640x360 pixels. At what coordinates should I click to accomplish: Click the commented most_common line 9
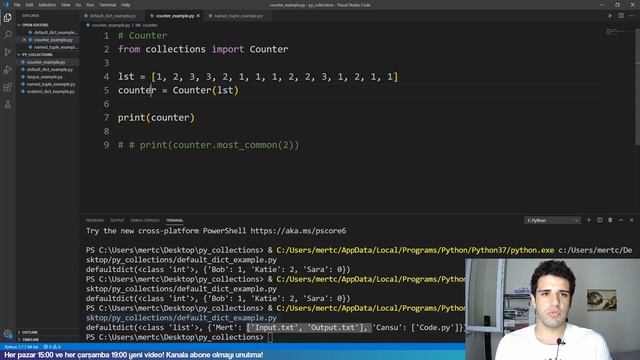point(209,145)
